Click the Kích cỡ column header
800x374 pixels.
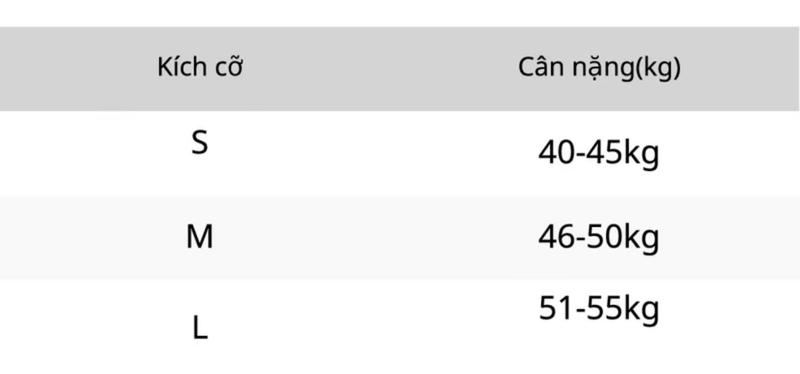[x=199, y=67]
